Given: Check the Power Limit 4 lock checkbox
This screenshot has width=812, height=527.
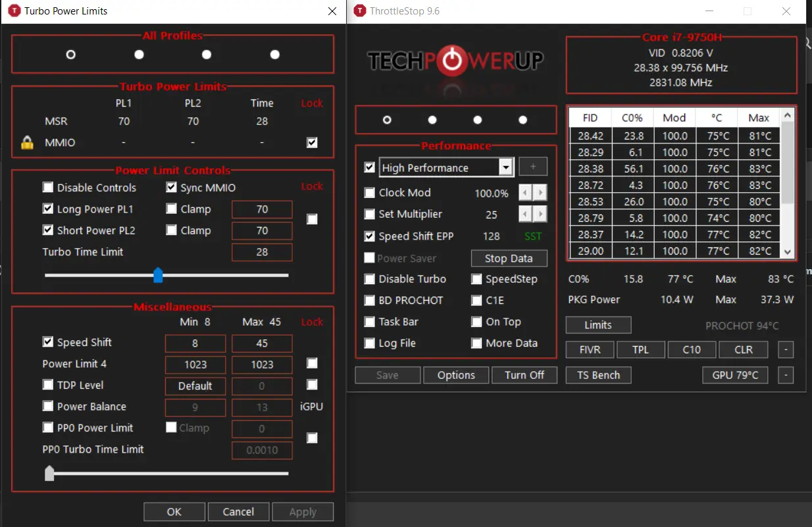Looking at the screenshot, I should (x=313, y=363).
